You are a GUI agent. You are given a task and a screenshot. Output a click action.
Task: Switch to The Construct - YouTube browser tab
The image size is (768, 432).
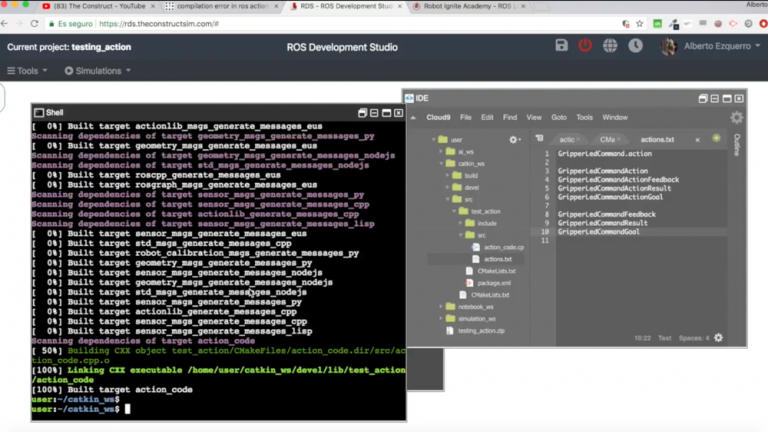97,6
